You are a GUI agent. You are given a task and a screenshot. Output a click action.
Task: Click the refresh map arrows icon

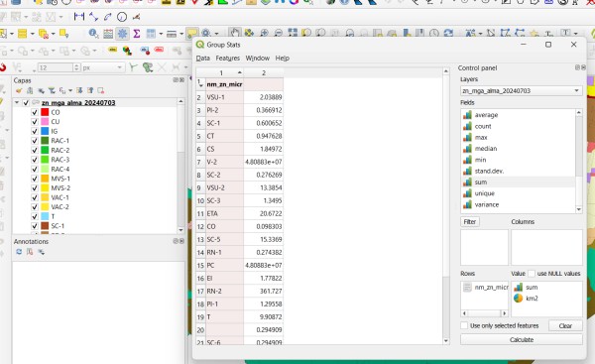(x=448, y=34)
